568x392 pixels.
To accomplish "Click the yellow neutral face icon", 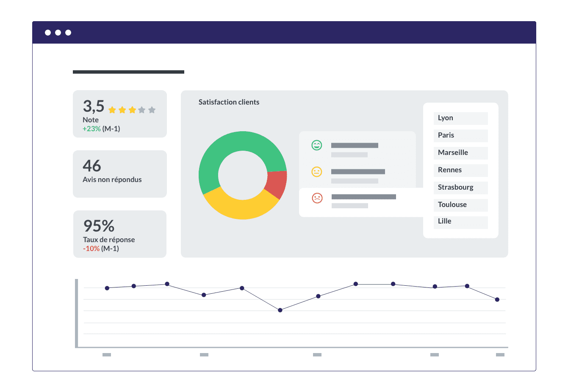I will point(317,171).
